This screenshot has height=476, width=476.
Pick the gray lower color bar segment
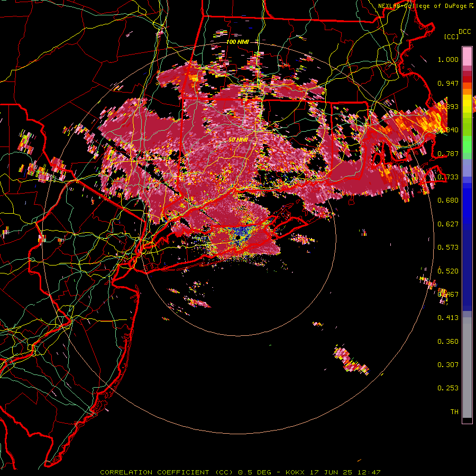(x=467, y=368)
